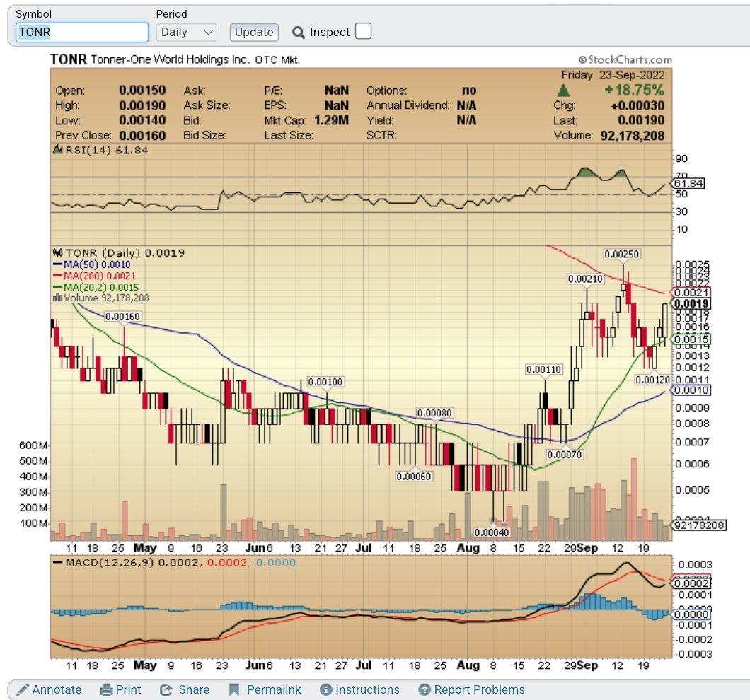Click the 0.00070 price label
The image size is (750, 700).
[565, 454]
